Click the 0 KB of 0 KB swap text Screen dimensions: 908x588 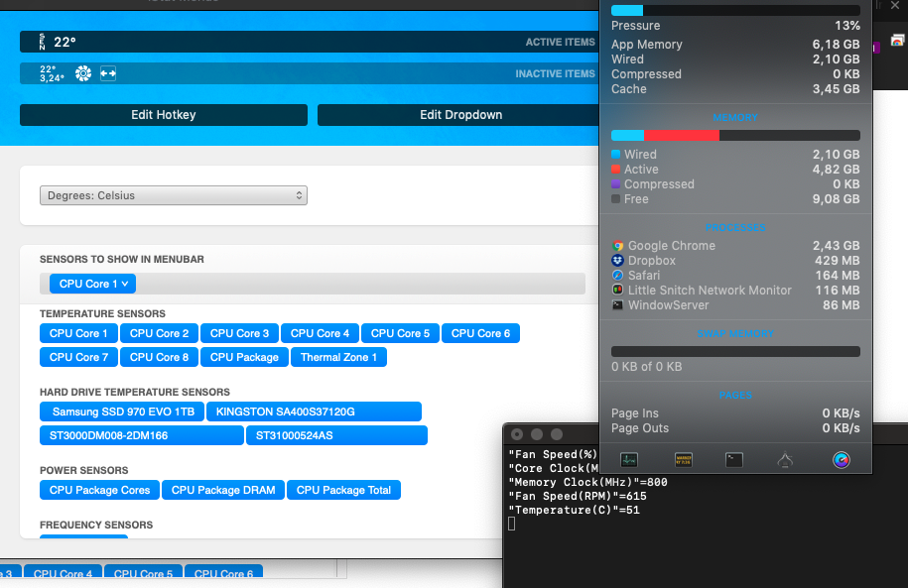647,367
